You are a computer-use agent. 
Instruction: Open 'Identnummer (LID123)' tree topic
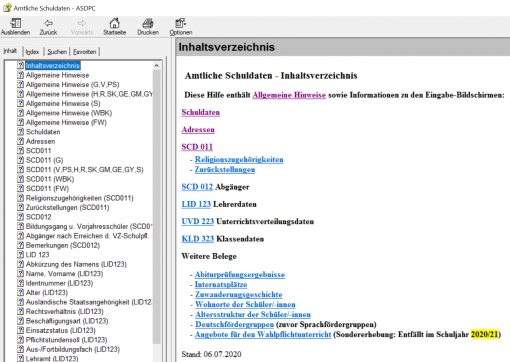59,283
